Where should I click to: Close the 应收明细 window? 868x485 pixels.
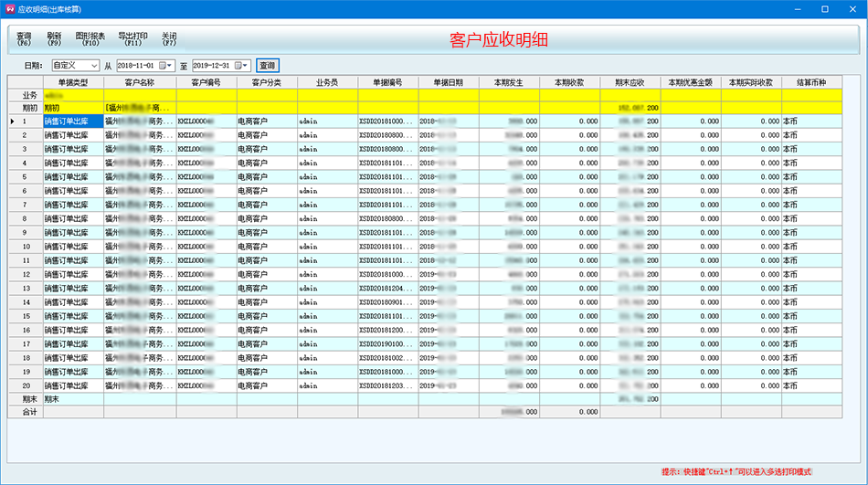[x=852, y=9]
